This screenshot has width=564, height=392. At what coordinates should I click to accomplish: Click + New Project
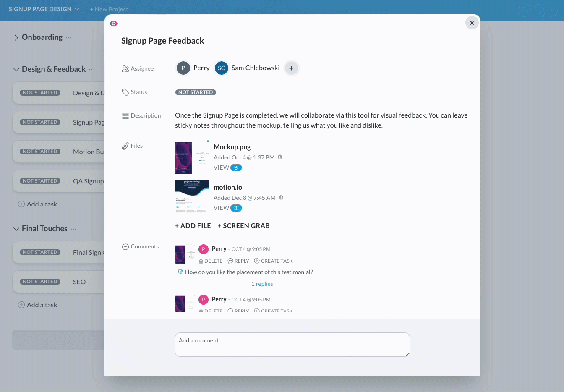pos(109,9)
